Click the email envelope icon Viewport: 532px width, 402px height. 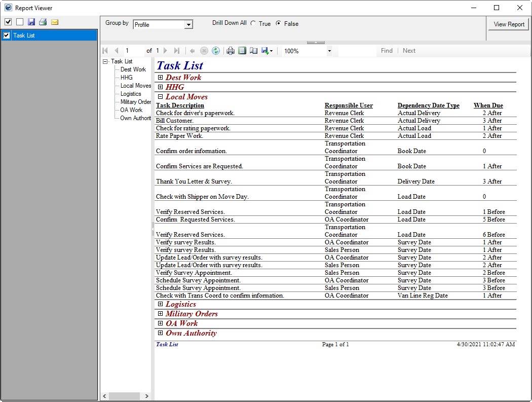[55, 22]
